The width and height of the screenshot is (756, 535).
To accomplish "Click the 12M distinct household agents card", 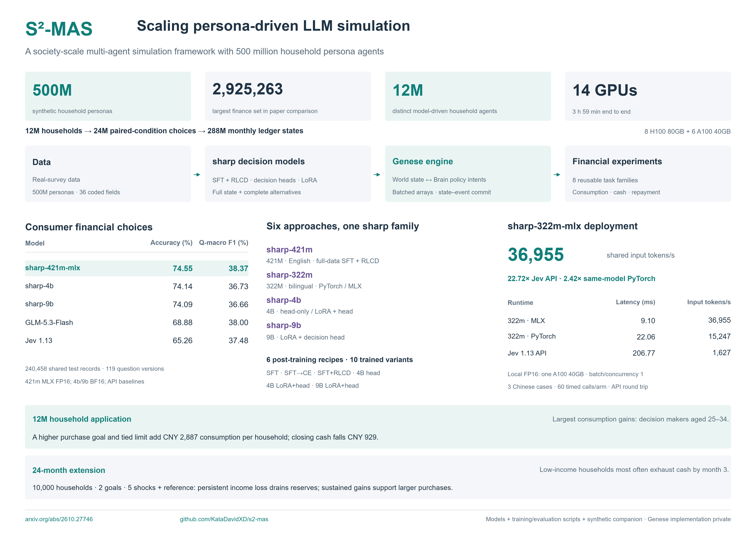I will click(468, 96).
